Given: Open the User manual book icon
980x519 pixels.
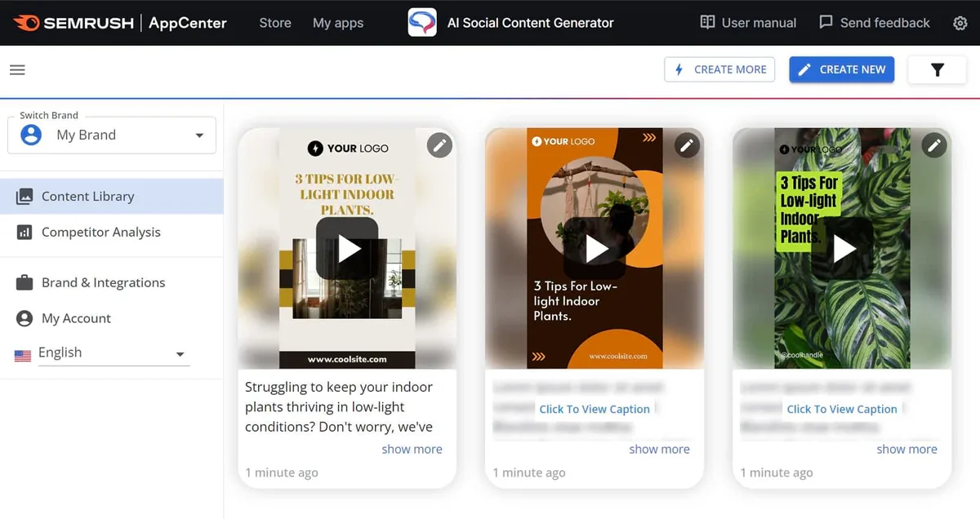Looking at the screenshot, I should click(707, 22).
